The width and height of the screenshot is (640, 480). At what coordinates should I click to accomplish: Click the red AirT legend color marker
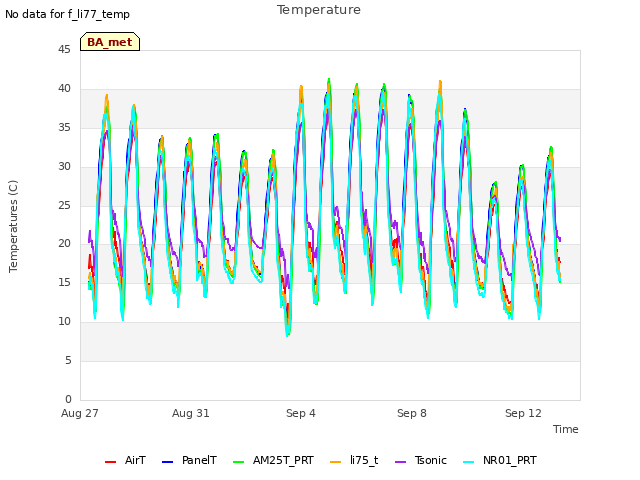[x=110, y=462]
